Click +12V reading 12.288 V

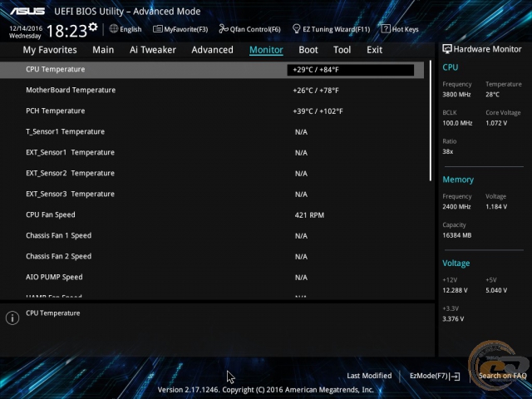455,290
